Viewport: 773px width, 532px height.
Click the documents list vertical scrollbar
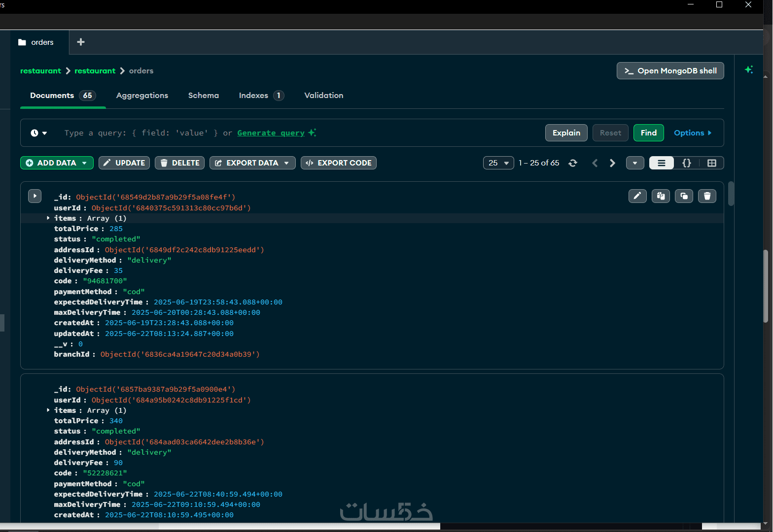(731, 194)
